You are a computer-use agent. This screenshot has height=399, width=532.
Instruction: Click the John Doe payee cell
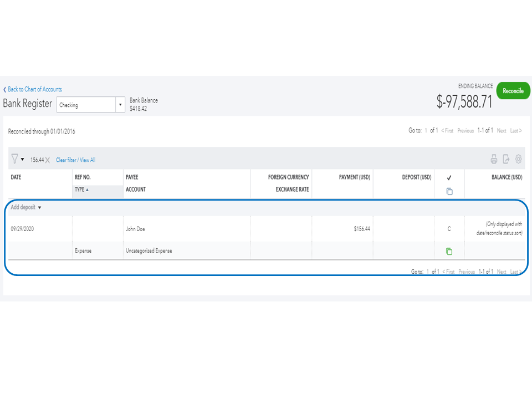tap(136, 229)
